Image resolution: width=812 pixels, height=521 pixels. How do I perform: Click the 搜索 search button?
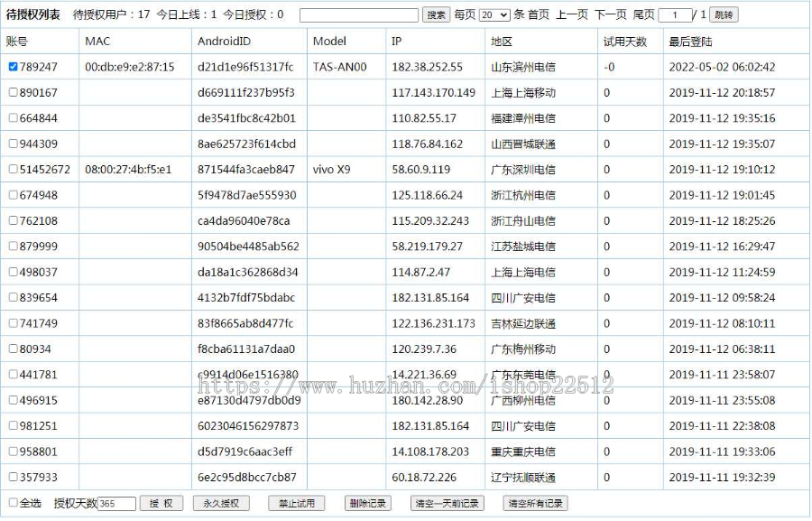tap(436, 15)
